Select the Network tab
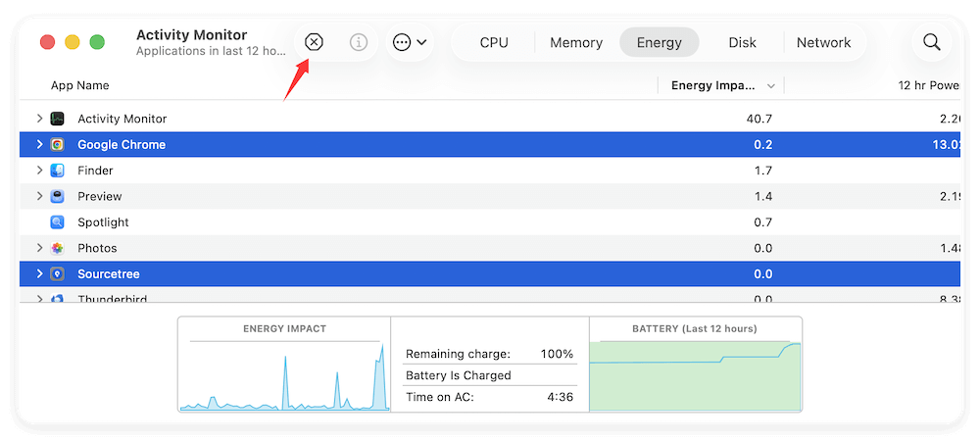 tap(823, 42)
